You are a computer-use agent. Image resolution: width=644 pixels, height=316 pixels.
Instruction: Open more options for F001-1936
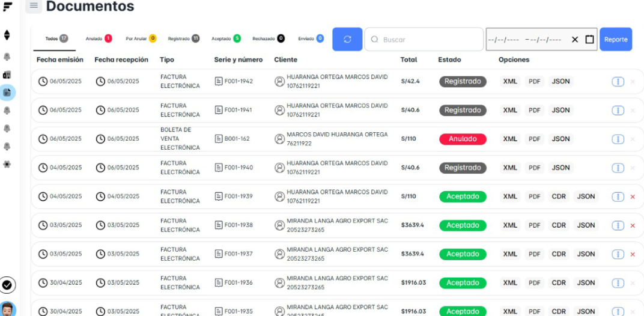click(618, 283)
